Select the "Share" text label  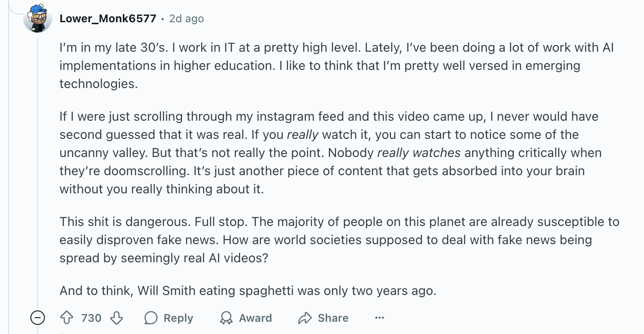[333, 318]
